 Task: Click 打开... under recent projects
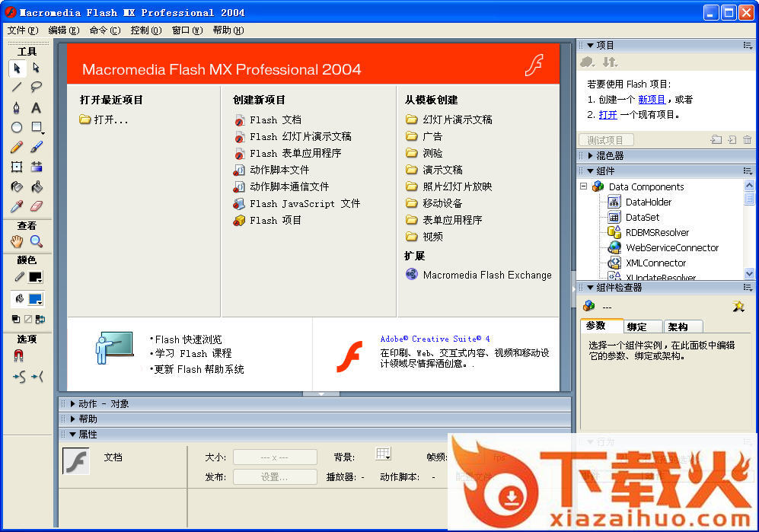(x=104, y=119)
